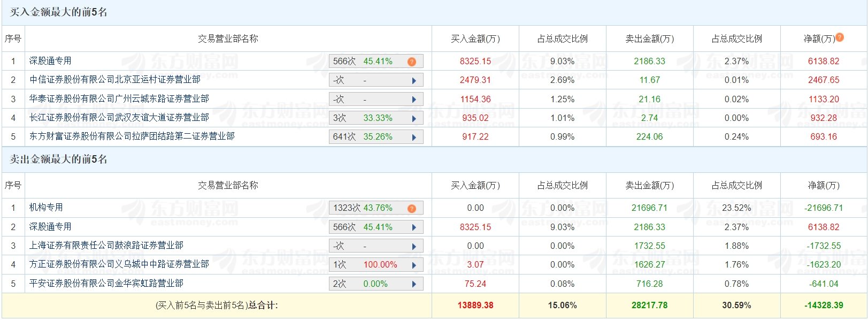Screen dimensions: 868x320
Task: Open 中信证券股份有限公司北京亚运村证券营业部 link
Action: click(x=115, y=80)
